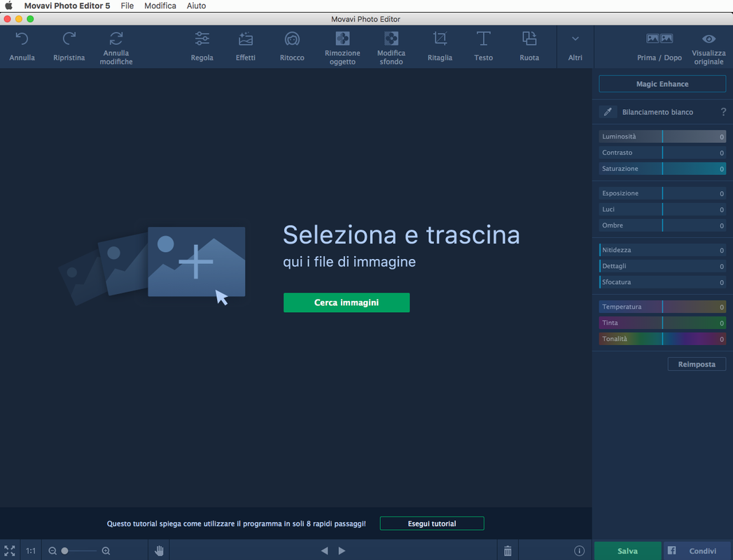
Task: Click the Dettagli slider
Action: pos(662,266)
